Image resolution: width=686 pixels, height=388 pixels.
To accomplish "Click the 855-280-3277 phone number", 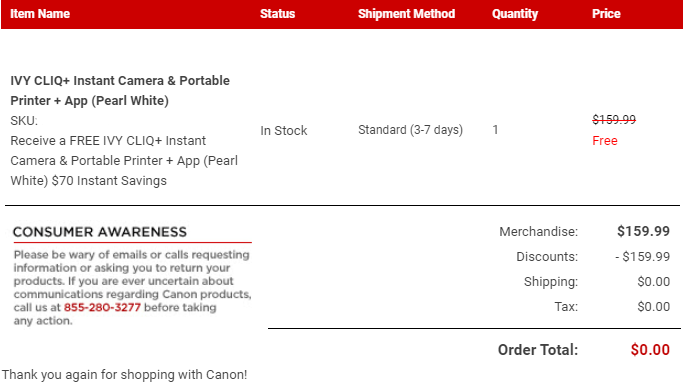I will (102, 308).
